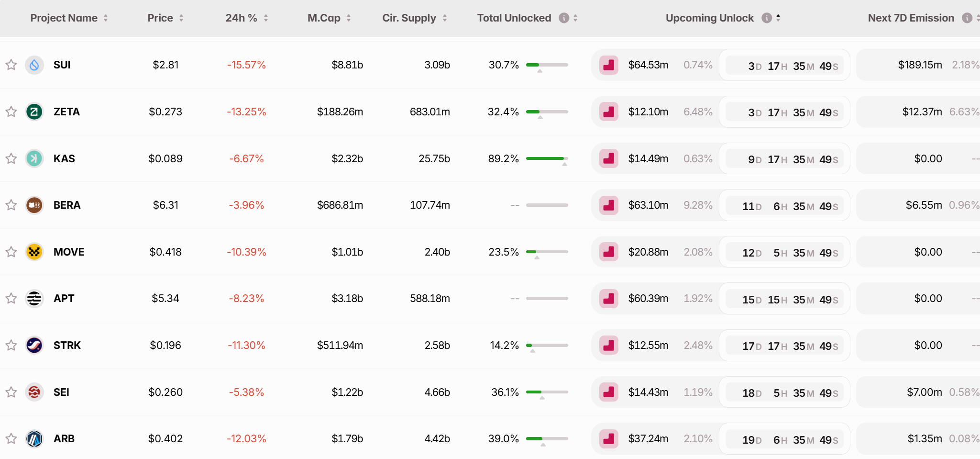Click ZETA's 32.4% unlock progress bar
Image resolution: width=980 pixels, height=459 pixels.
tap(547, 112)
